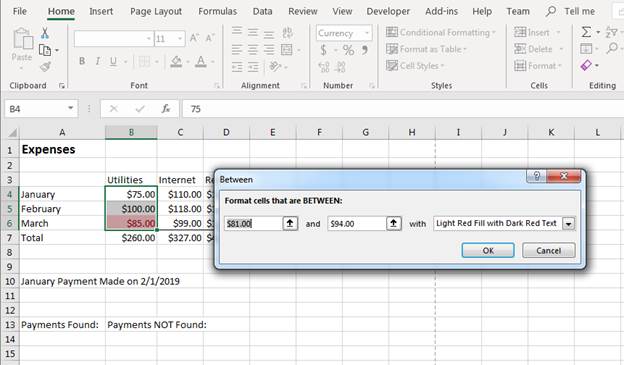The height and width of the screenshot is (365, 624).
Task: Click the Align Left icon
Action: pos(237,50)
